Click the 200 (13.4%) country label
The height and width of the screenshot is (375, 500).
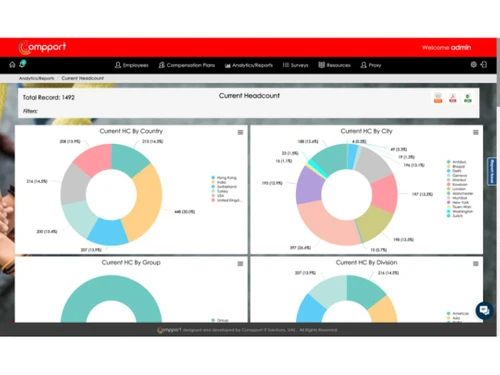click(47, 231)
